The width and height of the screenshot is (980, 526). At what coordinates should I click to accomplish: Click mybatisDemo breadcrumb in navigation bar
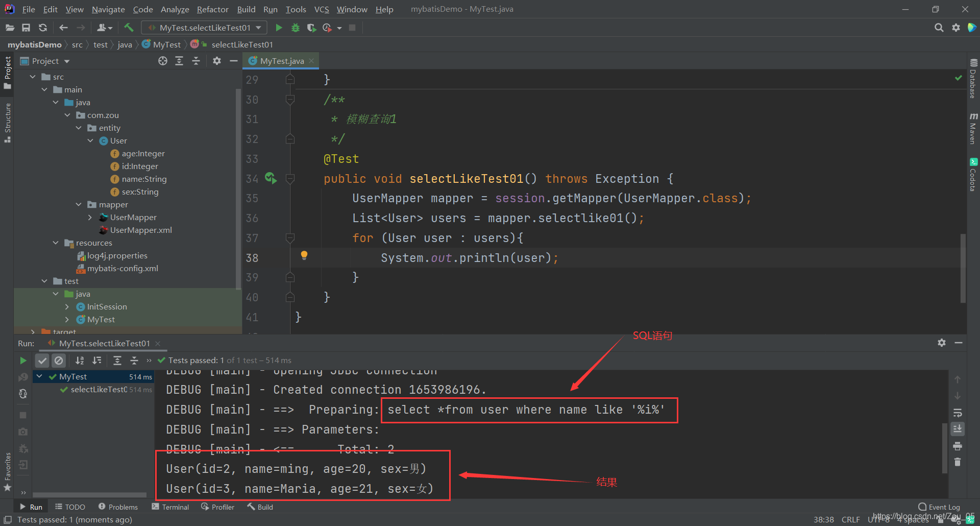(x=34, y=44)
